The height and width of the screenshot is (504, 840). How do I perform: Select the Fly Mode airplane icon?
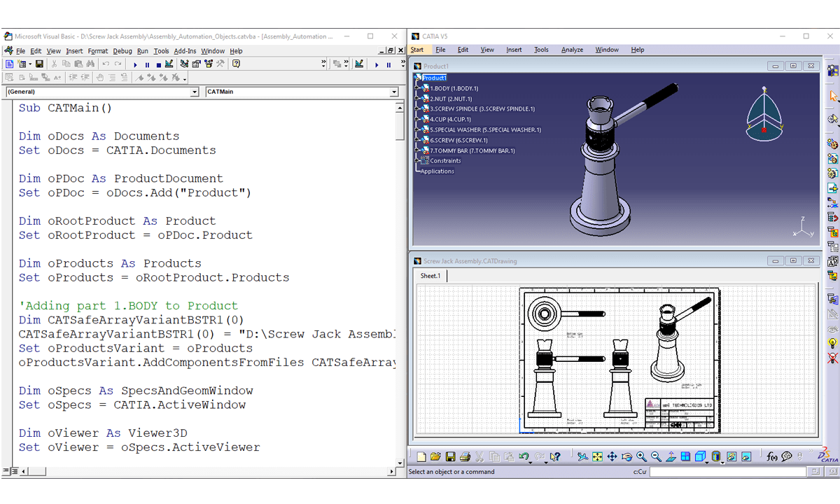582,456
